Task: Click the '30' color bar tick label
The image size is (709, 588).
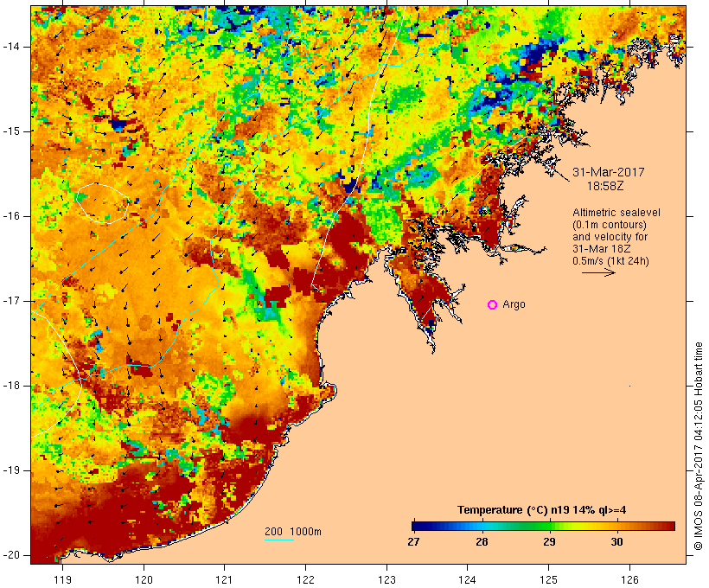Action: click(616, 542)
